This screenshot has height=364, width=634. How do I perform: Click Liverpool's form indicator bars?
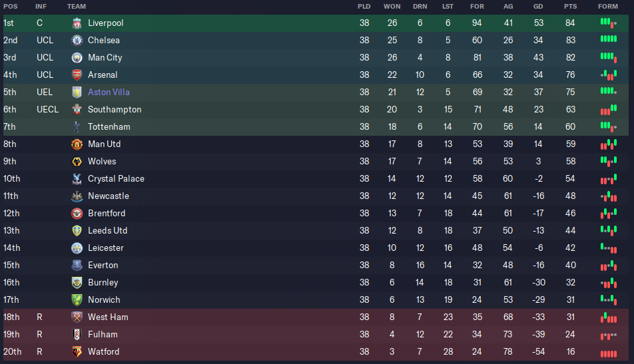point(609,23)
